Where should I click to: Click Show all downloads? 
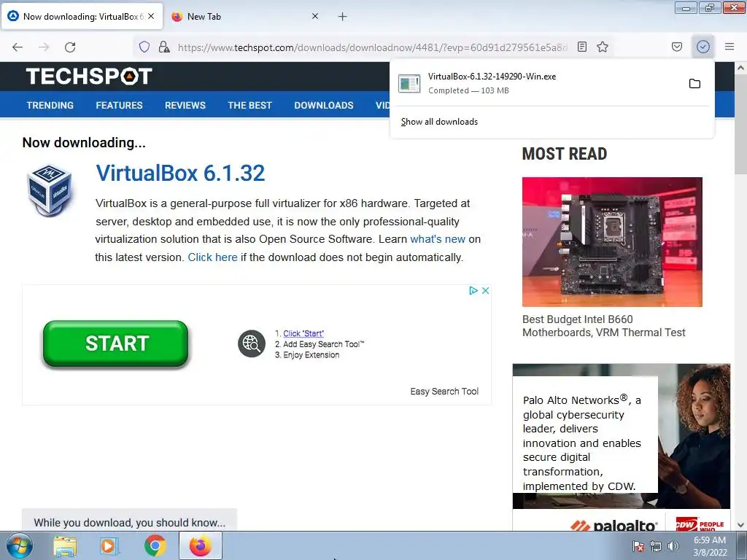pos(439,122)
